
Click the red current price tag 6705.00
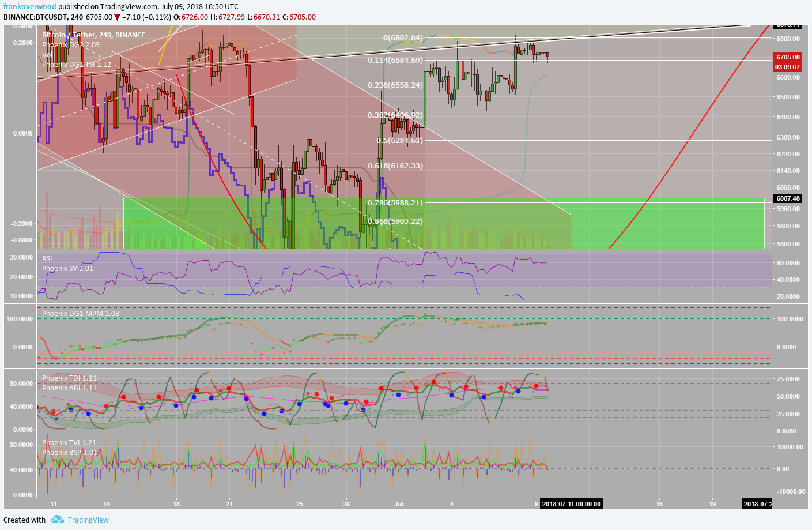pyautogui.click(x=788, y=57)
